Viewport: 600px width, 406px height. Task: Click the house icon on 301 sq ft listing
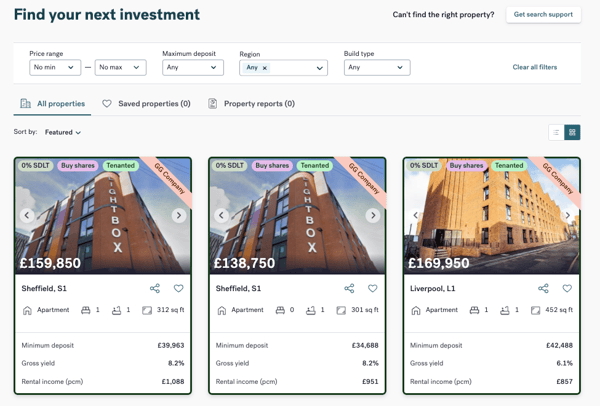point(222,310)
